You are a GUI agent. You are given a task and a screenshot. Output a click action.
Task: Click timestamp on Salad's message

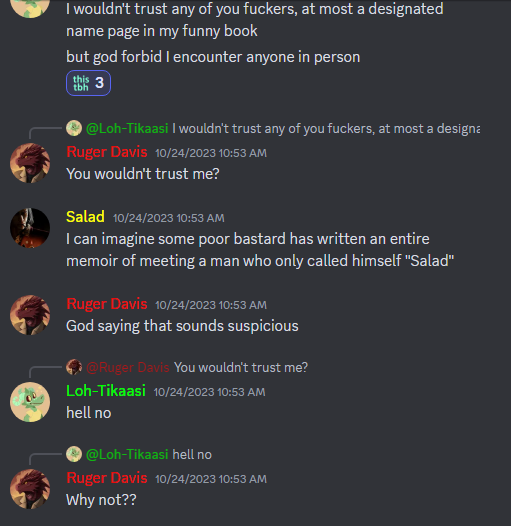(168, 218)
